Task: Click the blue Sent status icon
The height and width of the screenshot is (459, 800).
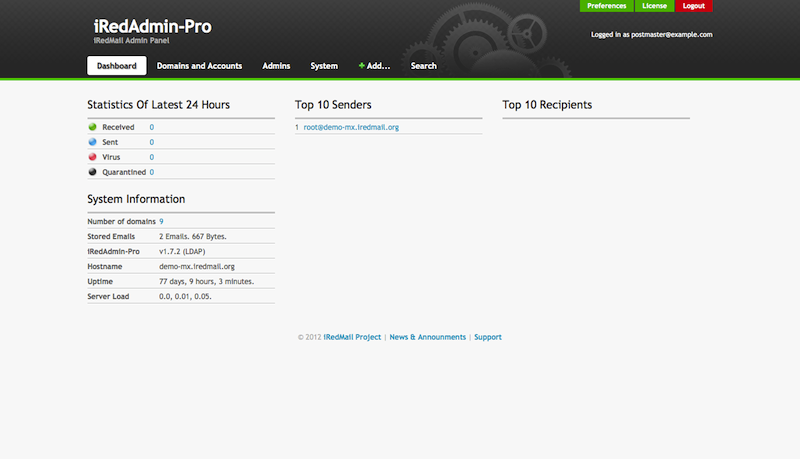Action: 92,142
